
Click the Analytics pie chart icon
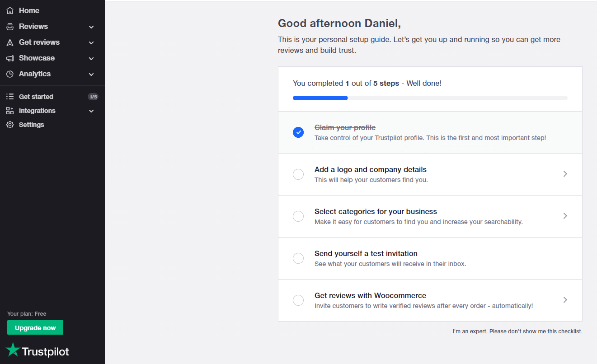[10, 74]
